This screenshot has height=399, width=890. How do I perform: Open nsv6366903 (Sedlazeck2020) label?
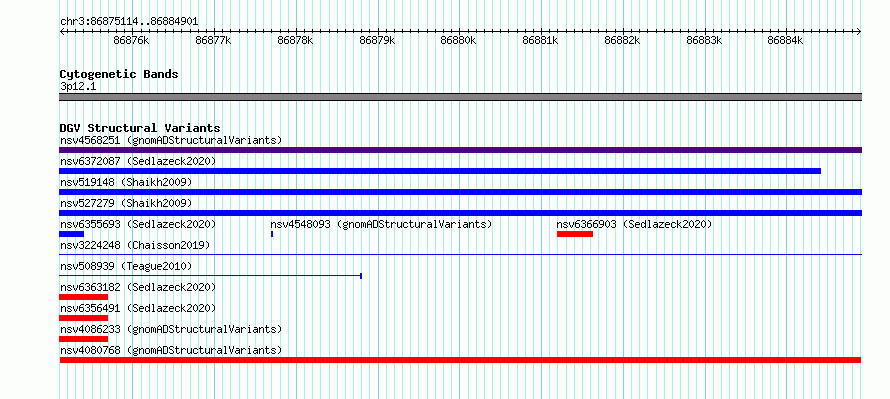635,224
